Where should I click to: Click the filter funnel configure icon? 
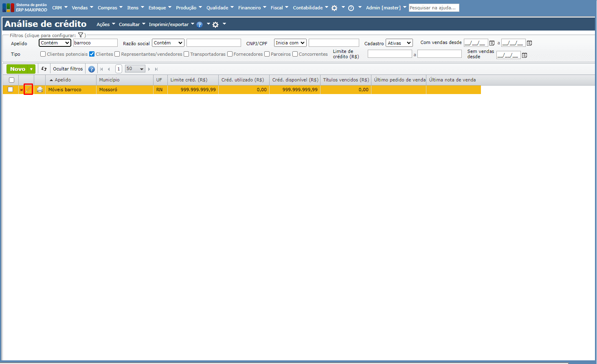pos(81,35)
